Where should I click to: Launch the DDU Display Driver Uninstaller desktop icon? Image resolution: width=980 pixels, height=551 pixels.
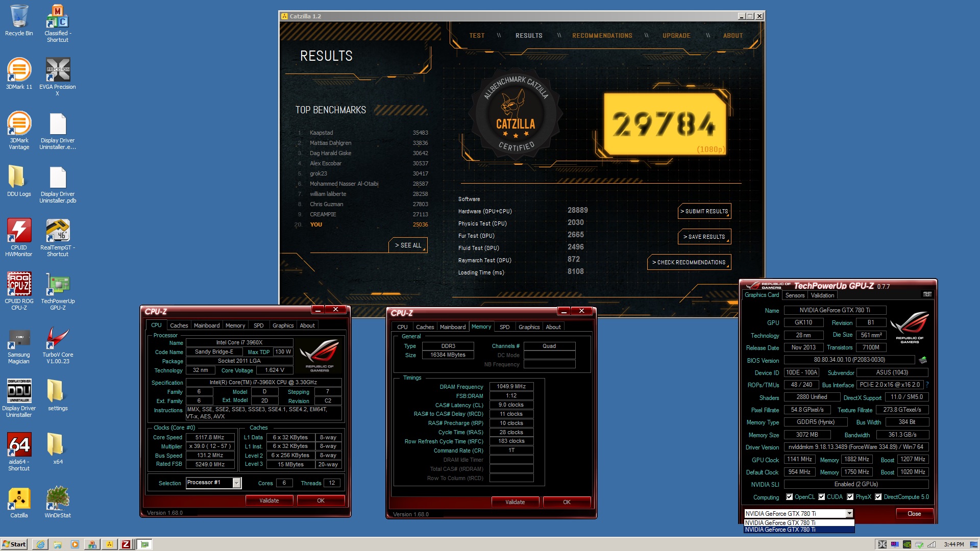click(19, 398)
